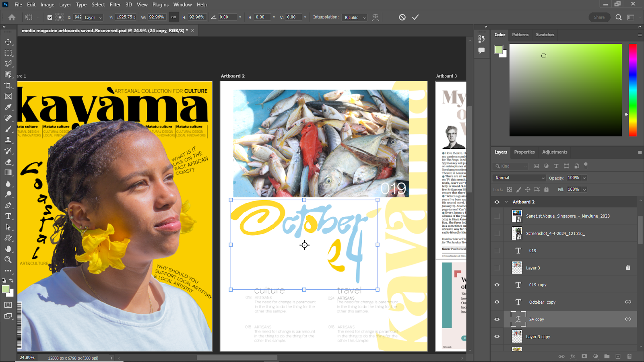Hide the 019 copy text layer

tap(497, 285)
